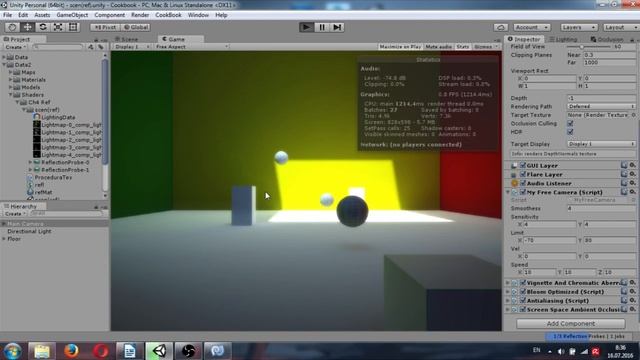This screenshot has width=640, height=360.
Task: Open Audio Listener settings gear
Action: [x=632, y=183]
